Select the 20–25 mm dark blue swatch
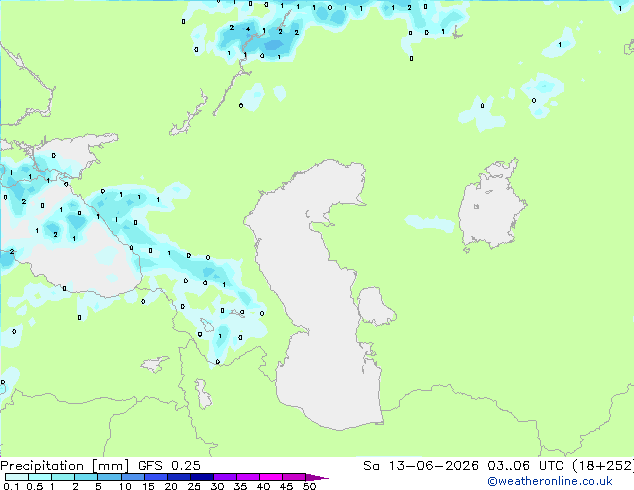The width and height of the screenshot is (634, 490). [x=178, y=477]
